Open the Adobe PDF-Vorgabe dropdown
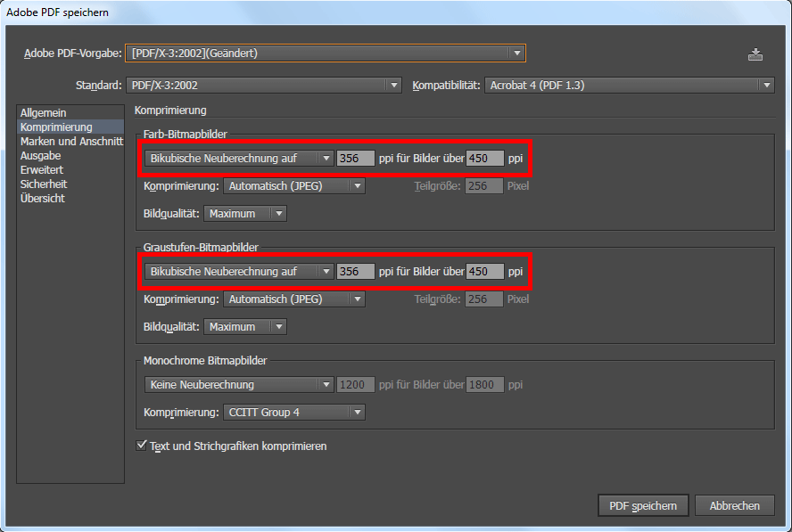The image size is (792, 532). pos(326,53)
